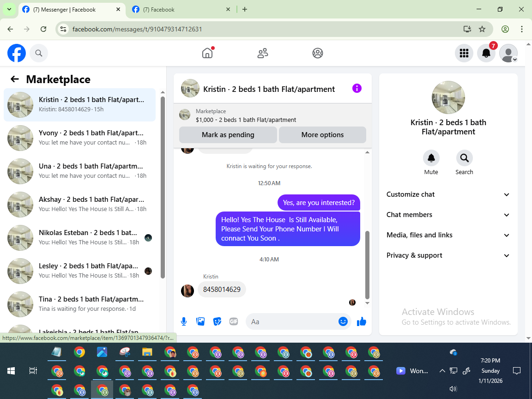Viewport: 532px width, 399px height.
Task: Open the taskbar volume speaker icon
Action: 453,389
